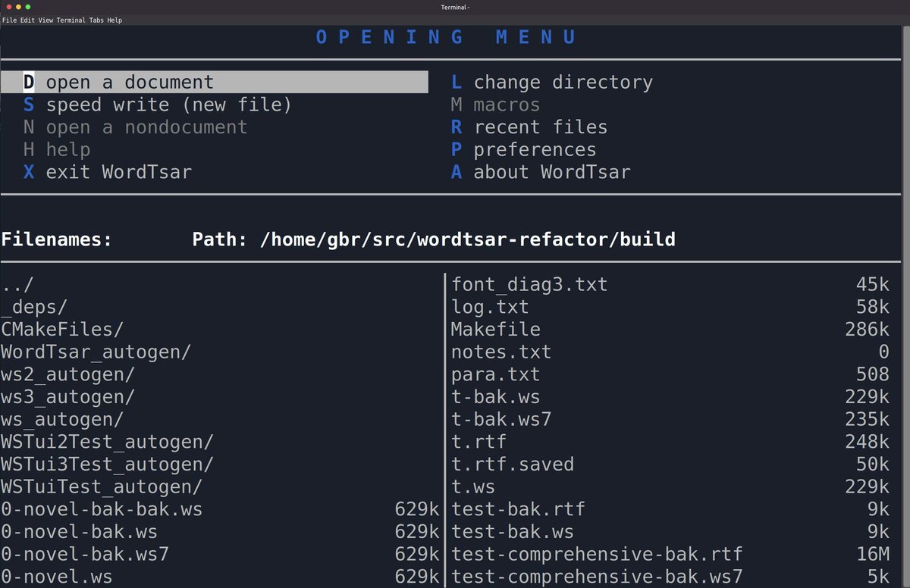Viewport: 910px width, 588px height.
Task: Open the 'ws_autogen/' directory
Action: [x=62, y=419]
